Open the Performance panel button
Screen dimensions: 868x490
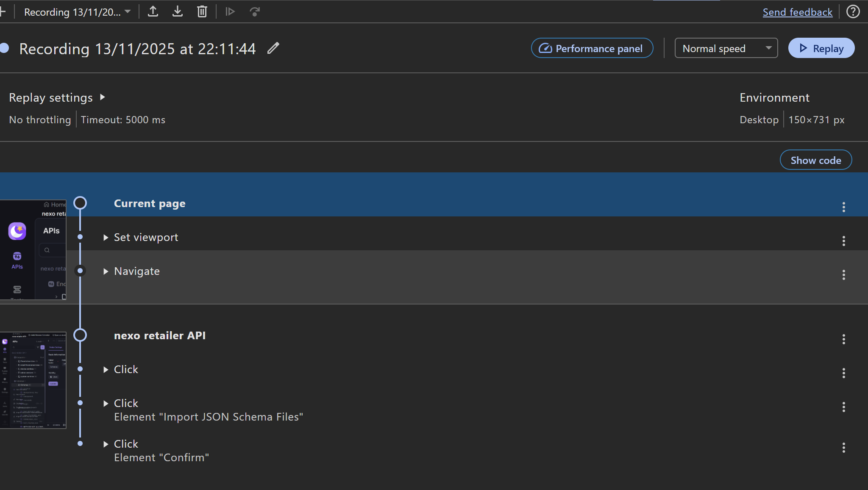592,48
